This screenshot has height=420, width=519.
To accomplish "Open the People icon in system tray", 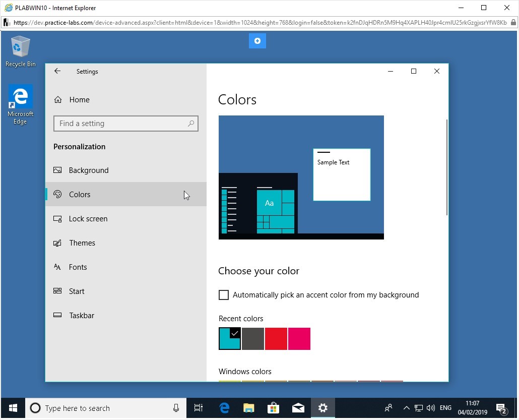I will [388, 408].
